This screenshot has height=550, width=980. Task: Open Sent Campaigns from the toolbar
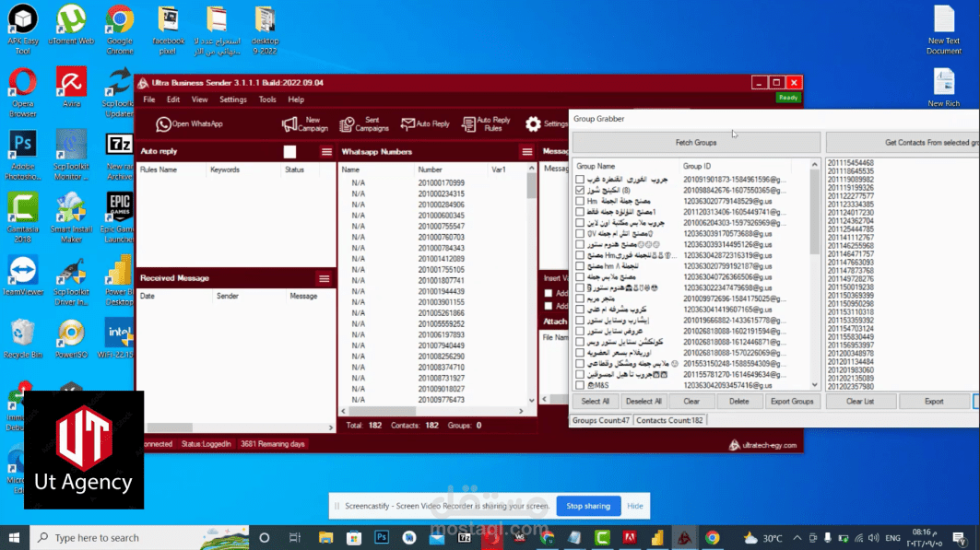click(364, 123)
